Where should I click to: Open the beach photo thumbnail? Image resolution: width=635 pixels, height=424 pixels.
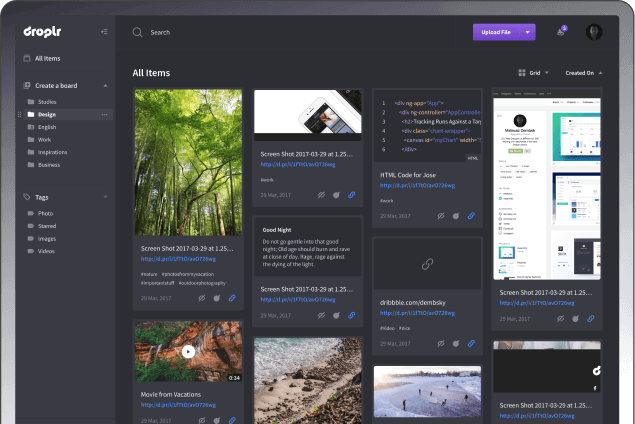(x=308, y=381)
